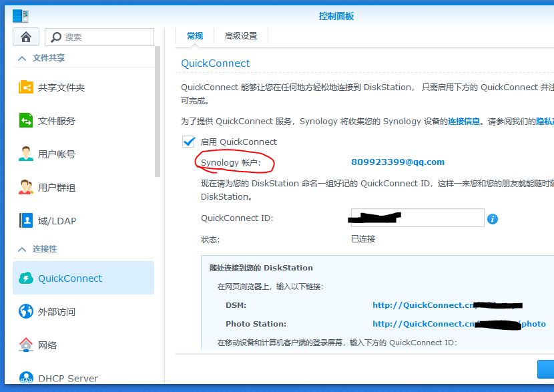Switch to the 高级设置 tab
This screenshot has height=392, width=554.
241,35
